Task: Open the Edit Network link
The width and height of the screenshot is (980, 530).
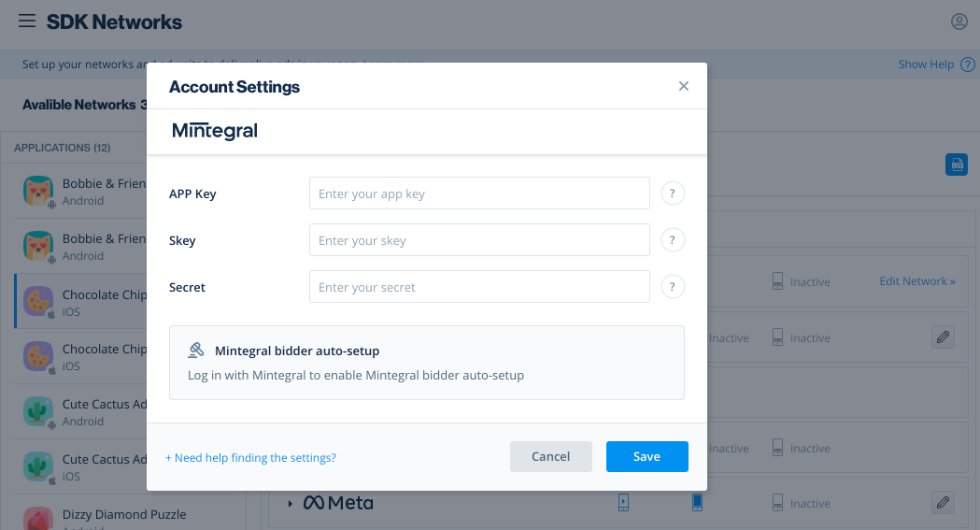Action: pyautogui.click(x=916, y=281)
